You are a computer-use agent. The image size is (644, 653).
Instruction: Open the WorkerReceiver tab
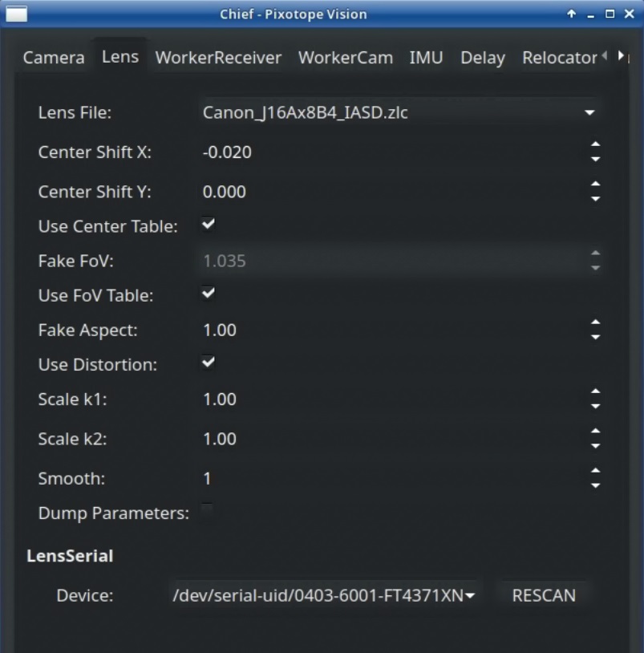click(x=217, y=57)
